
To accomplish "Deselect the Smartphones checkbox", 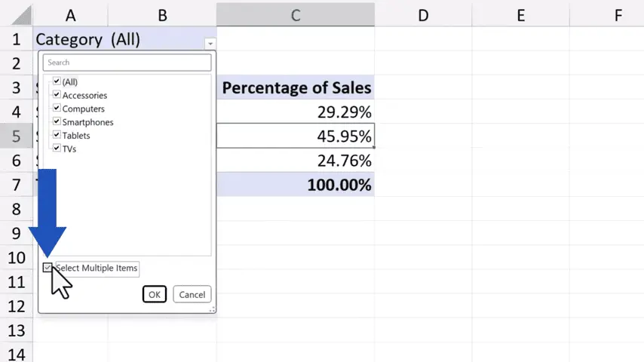I will [57, 121].
